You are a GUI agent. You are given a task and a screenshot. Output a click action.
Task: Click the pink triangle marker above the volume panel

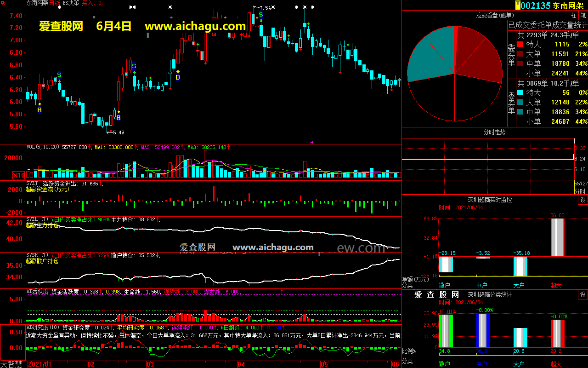312,142
